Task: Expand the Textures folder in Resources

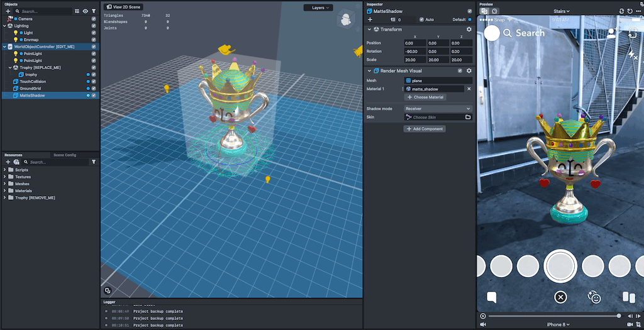Action: click(x=6, y=177)
